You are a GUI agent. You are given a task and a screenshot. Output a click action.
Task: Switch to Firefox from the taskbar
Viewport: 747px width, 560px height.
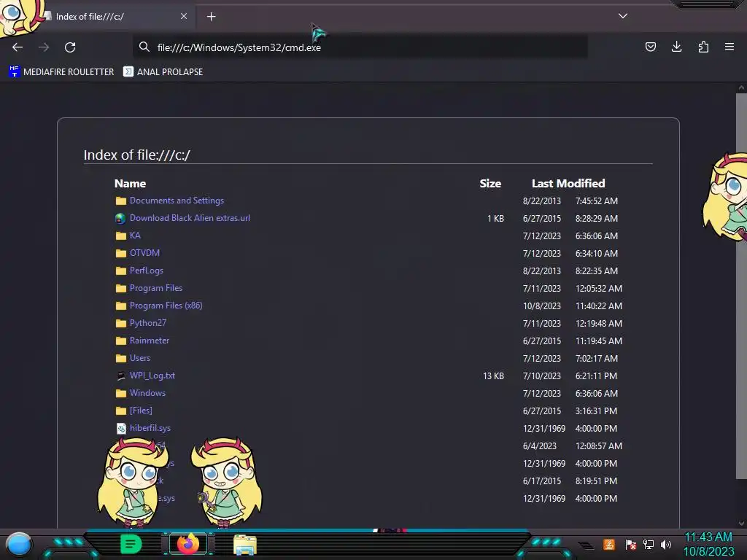pos(188,544)
